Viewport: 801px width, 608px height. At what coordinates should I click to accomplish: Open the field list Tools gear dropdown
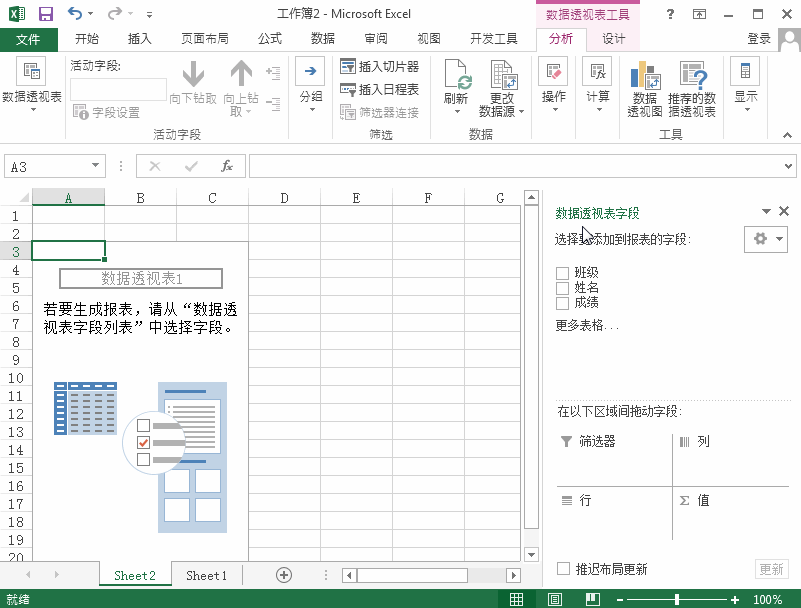[765, 240]
